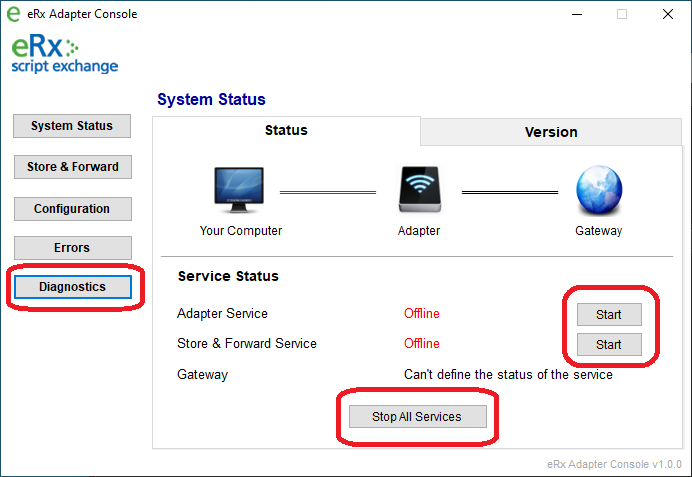
Task: Start the Adapter Service
Action: tap(609, 315)
